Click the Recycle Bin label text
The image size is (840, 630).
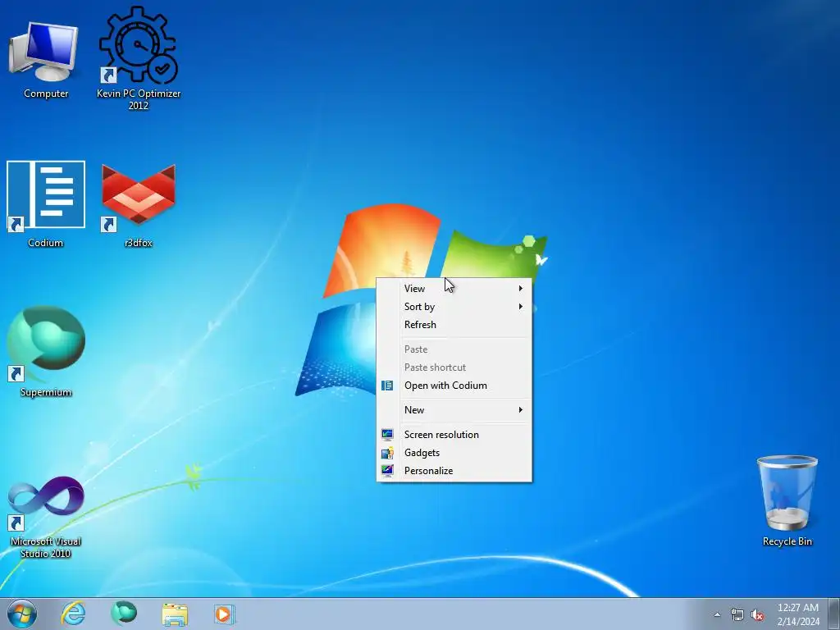787,541
